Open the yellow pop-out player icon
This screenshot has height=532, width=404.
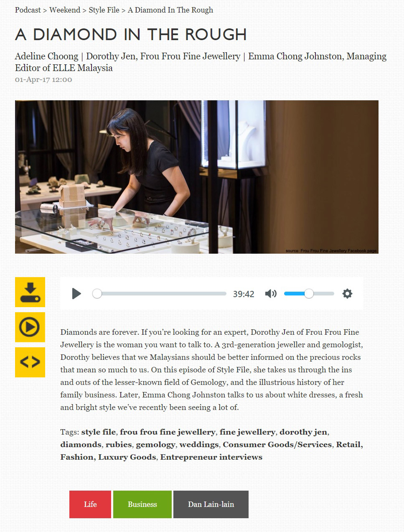click(x=30, y=327)
